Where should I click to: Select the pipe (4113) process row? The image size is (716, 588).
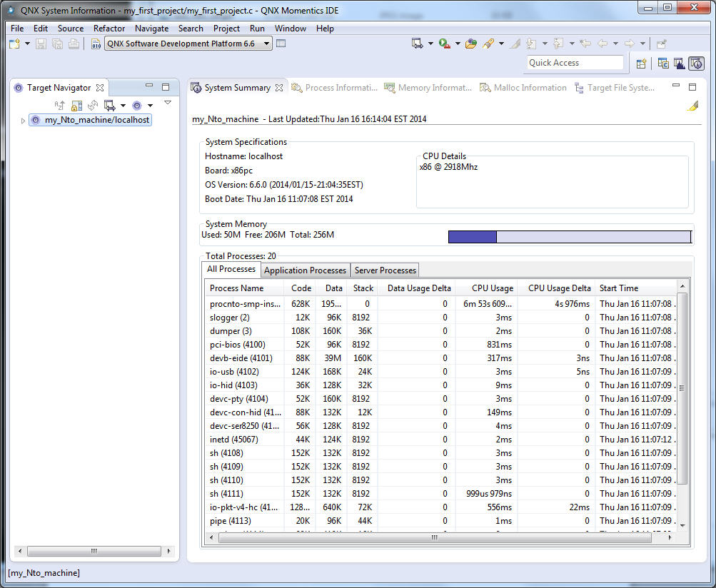pyautogui.click(x=441, y=521)
